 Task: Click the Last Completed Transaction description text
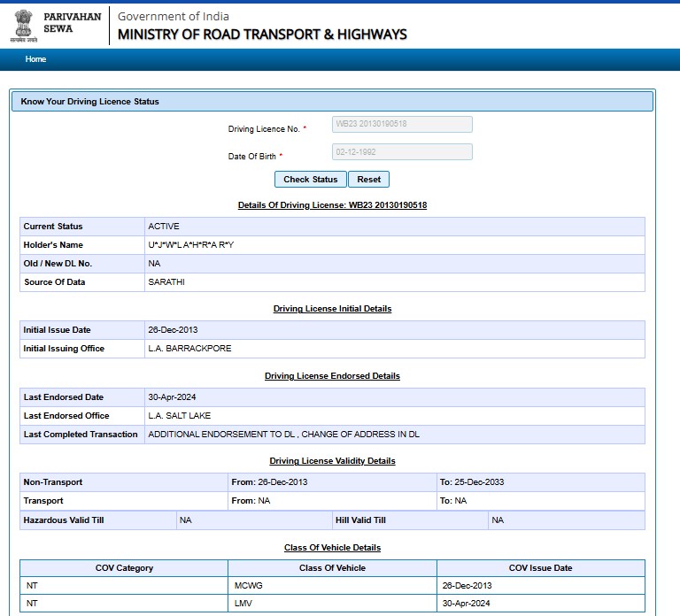283,435
